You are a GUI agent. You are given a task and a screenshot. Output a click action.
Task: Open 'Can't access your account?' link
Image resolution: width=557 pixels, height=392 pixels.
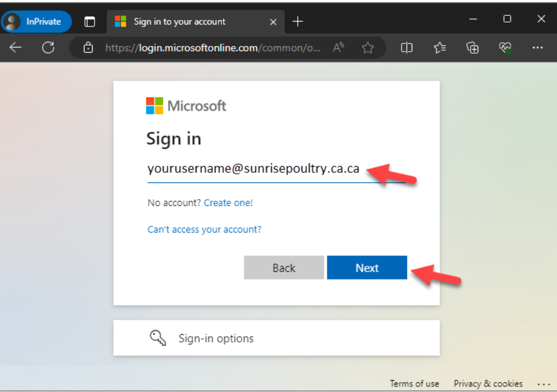coord(204,229)
